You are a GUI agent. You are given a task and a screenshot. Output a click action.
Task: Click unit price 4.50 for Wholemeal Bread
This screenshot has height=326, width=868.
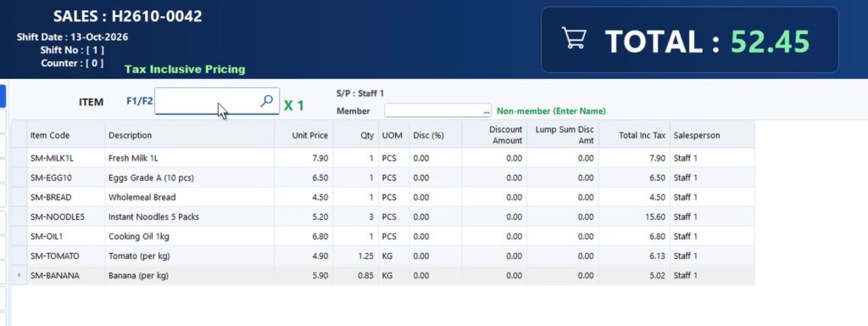coord(303,197)
